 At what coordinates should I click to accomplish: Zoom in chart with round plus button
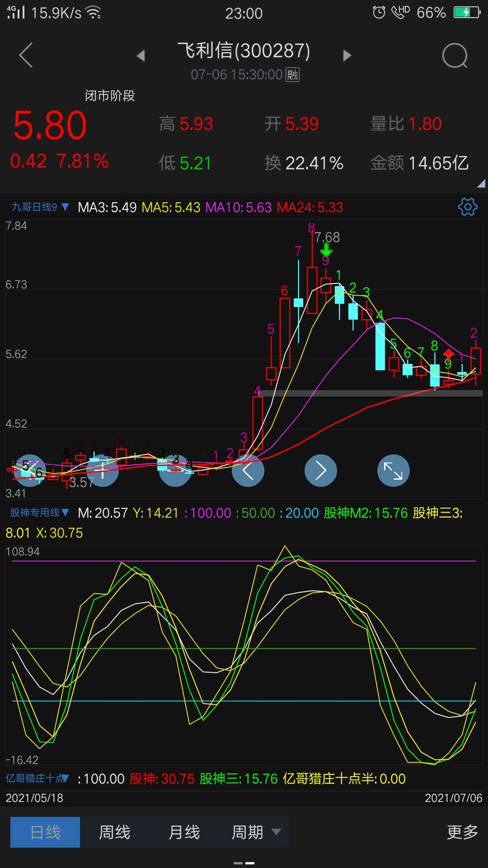point(103,471)
